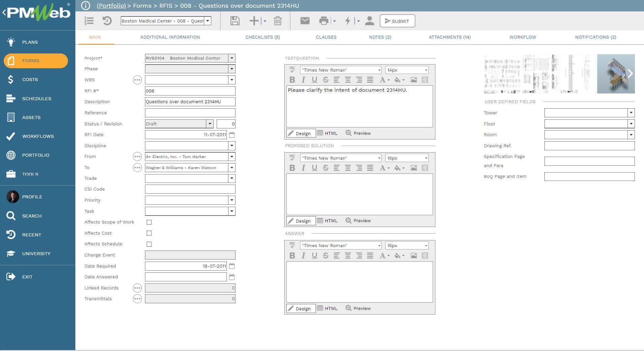This screenshot has width=644, height=351.
Task: Open the Checklists (5) tab
Action: [x=263, y=37]
